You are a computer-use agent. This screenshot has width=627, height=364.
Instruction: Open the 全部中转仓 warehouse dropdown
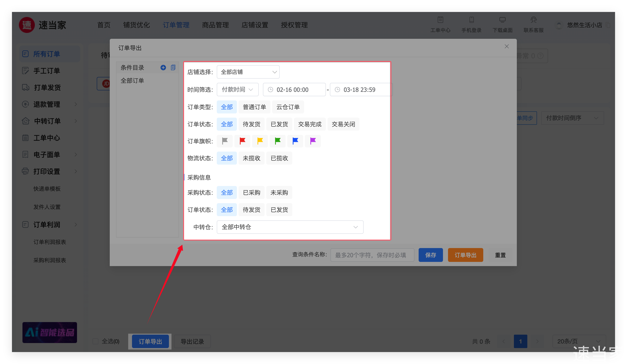[290, 227]
